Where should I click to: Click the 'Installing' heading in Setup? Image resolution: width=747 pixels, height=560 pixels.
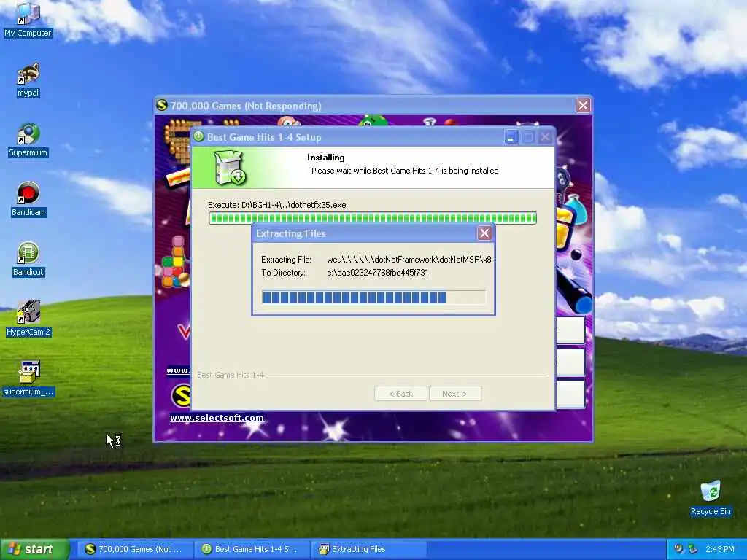coord(326,157)
